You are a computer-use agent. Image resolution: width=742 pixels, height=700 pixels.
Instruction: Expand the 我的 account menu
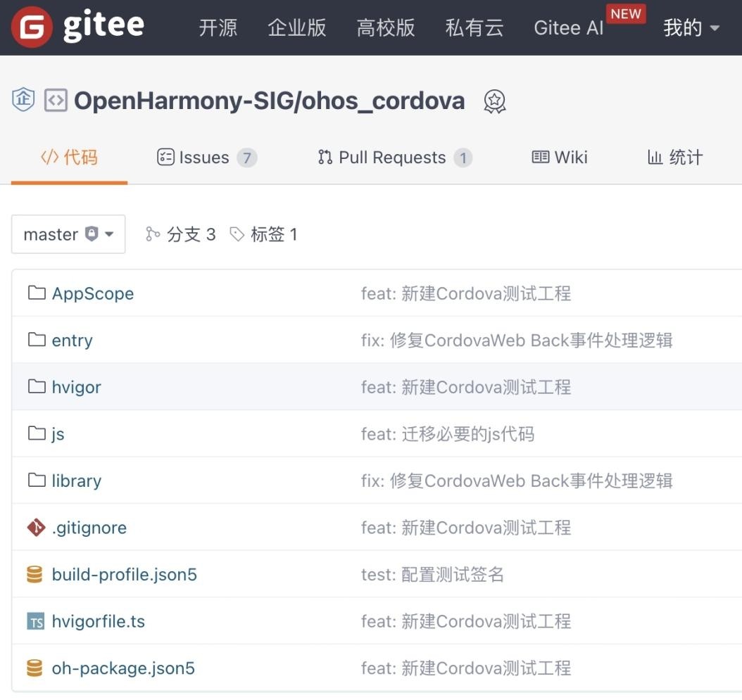click(x=691, y=27)
